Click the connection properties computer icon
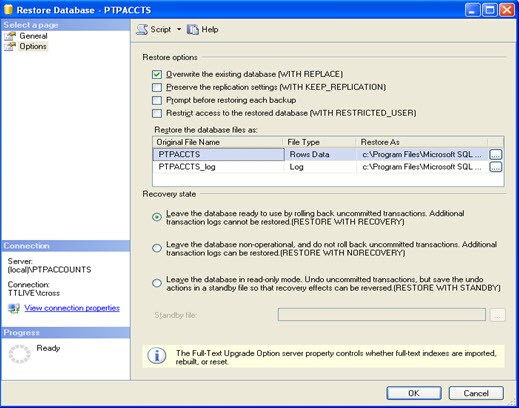The image size is (519, 408). tap(14, 308)
